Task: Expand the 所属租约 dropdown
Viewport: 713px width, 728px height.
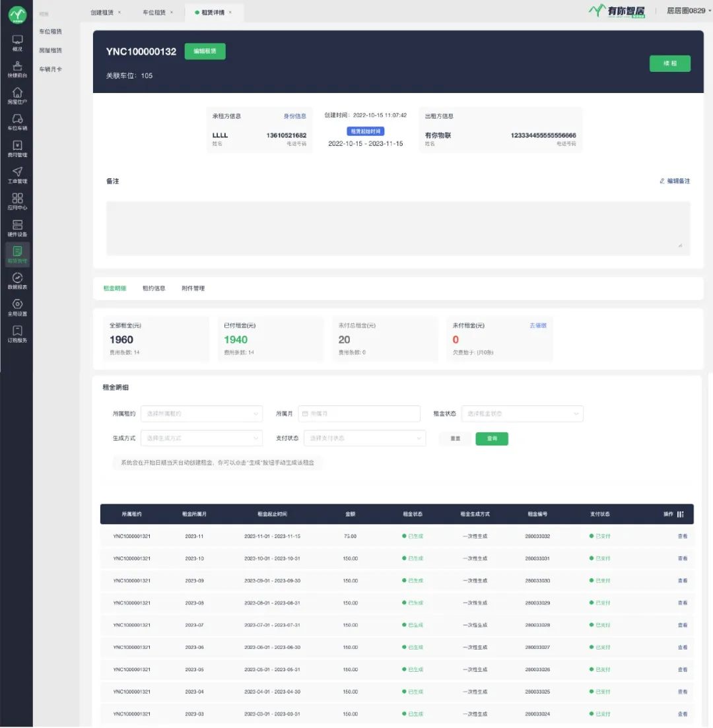Action: pyautogui.click(x=201, y=414)
